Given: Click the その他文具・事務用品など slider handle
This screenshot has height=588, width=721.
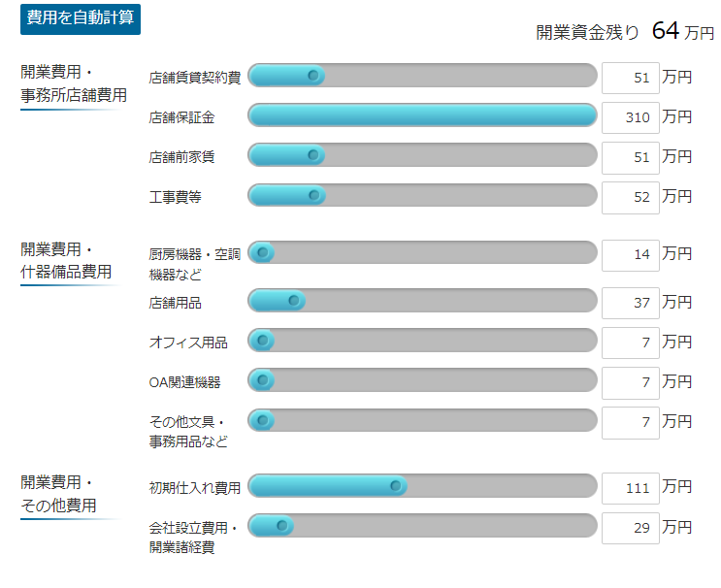Looking at the screenshot, I should coord(263,421).
